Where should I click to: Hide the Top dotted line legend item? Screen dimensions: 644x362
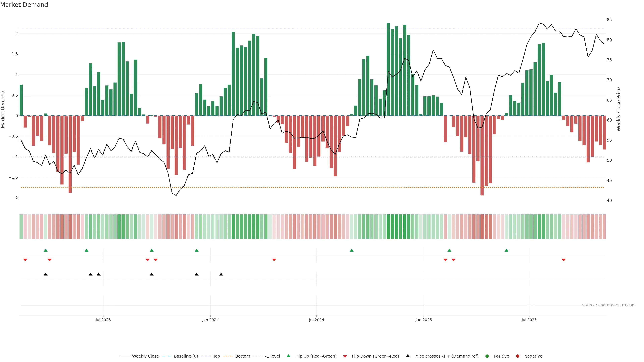tap(216, 356)
